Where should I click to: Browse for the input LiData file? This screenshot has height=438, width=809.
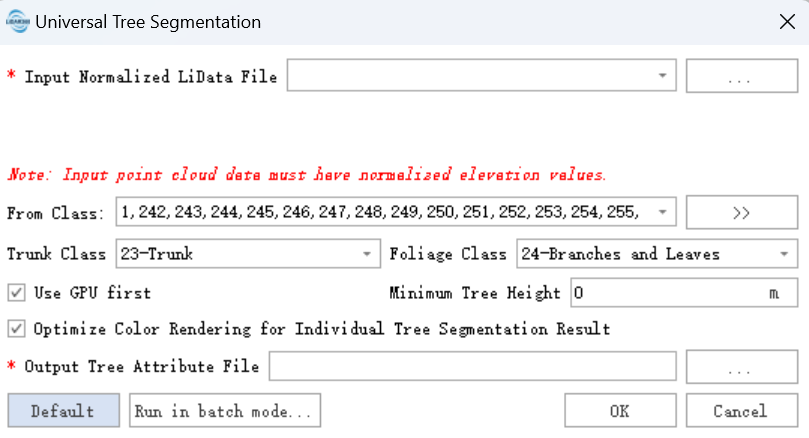pyautogui.click(x=741, y=76)
